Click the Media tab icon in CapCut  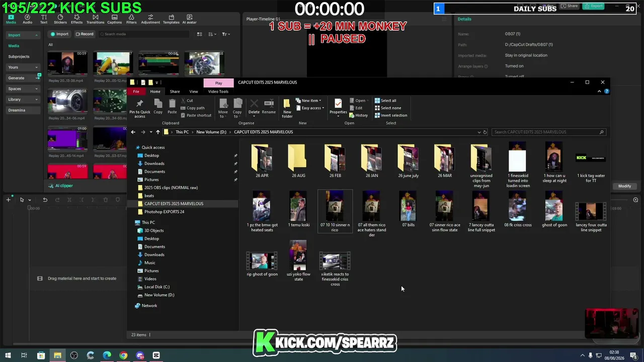[x=11, y=19]
